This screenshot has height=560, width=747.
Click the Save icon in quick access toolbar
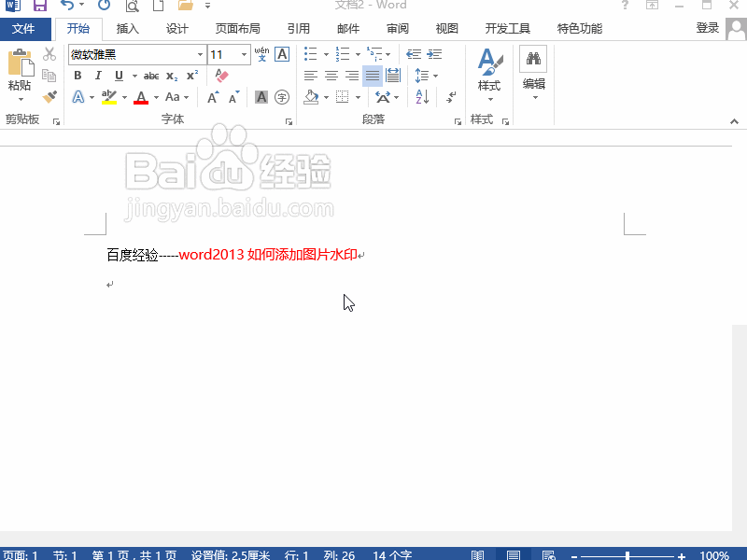[x=40, y=6]
